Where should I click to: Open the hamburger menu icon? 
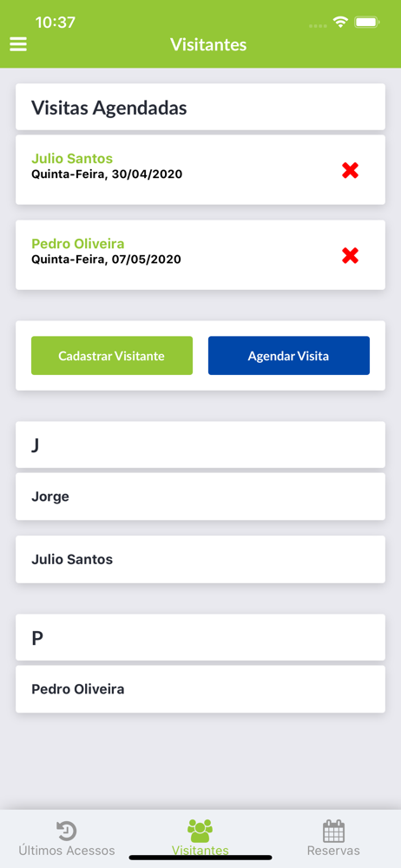(x=18, y=44)
